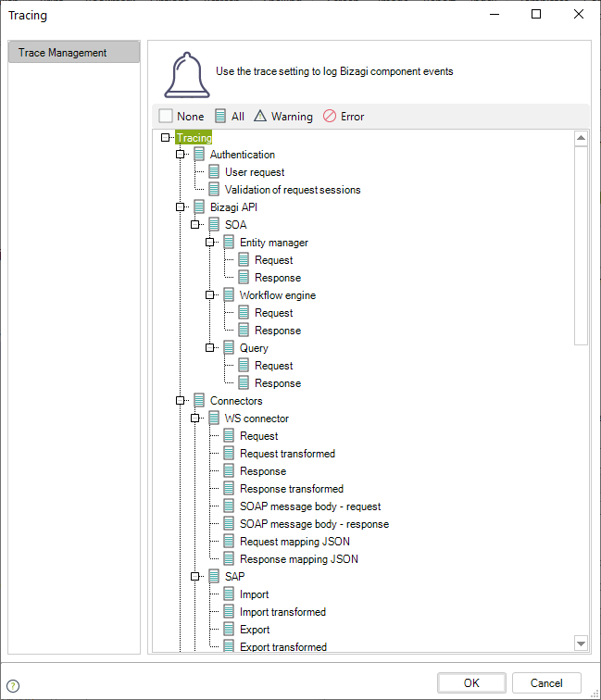Collapse the Authentication node

click(180, 155)
